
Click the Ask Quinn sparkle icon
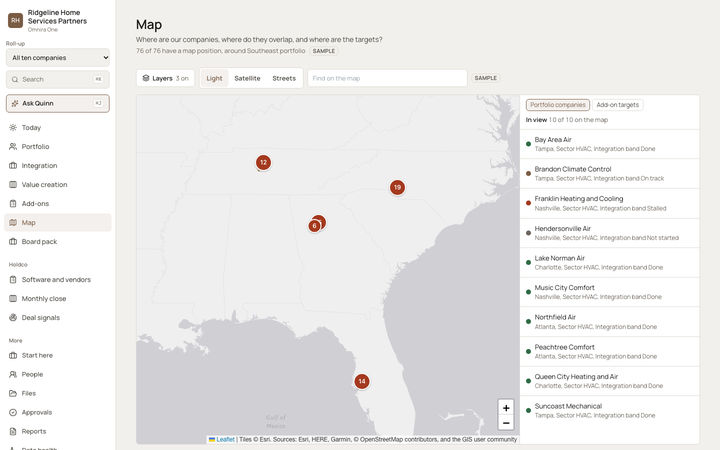tap(15, 103)
